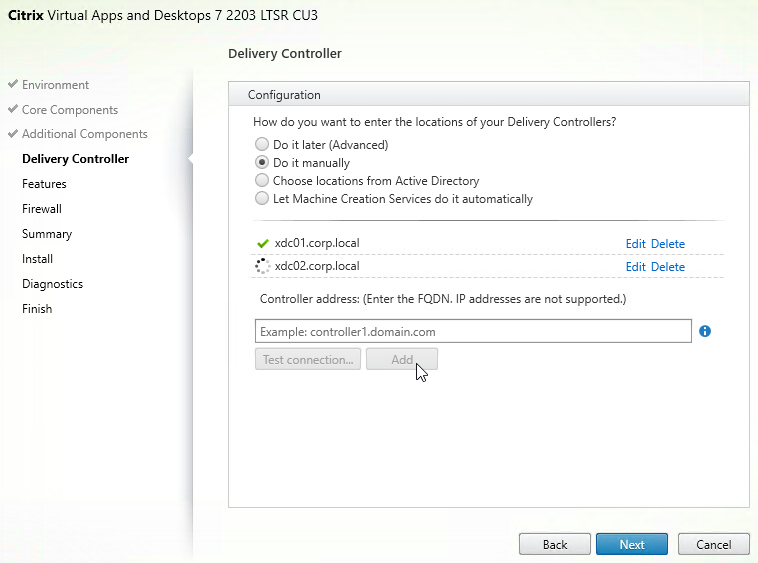The image size is (758, 563).
Task: Edit the xdc01.corp.local controller entry
Action: coord(636,244)
